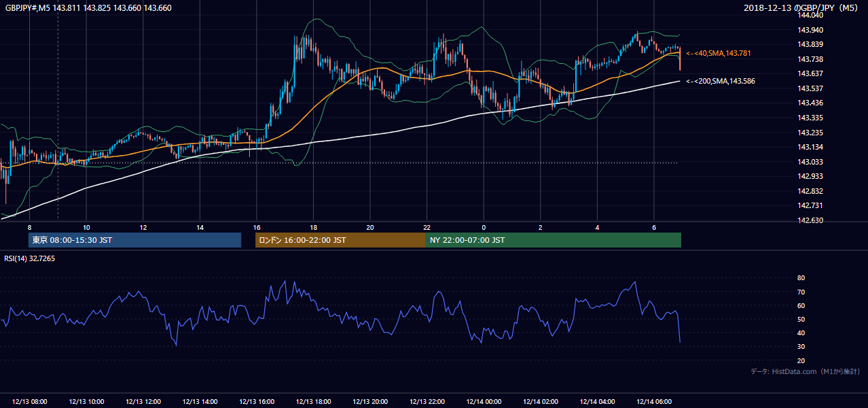Click the HistData.com data source credit
The height and width of the screenshot is (408, 868).
[x=806, y=371]
